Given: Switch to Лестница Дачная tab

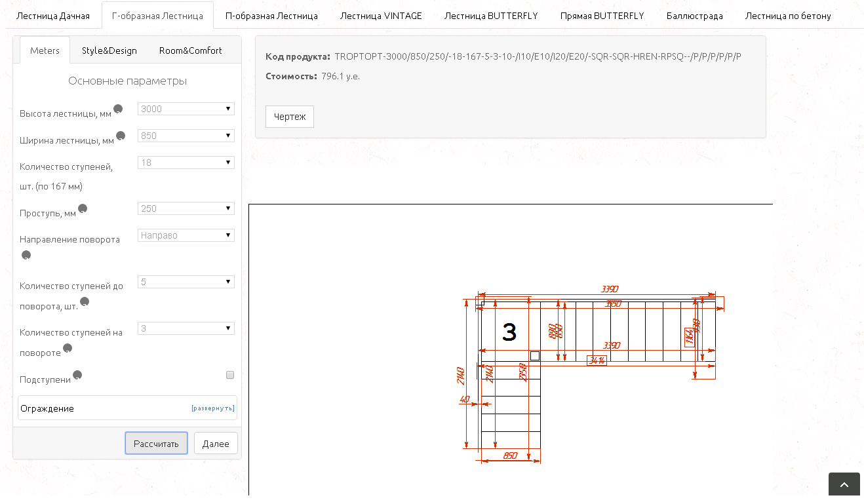Looking at the screenshot, I should (x=52, y=16).
